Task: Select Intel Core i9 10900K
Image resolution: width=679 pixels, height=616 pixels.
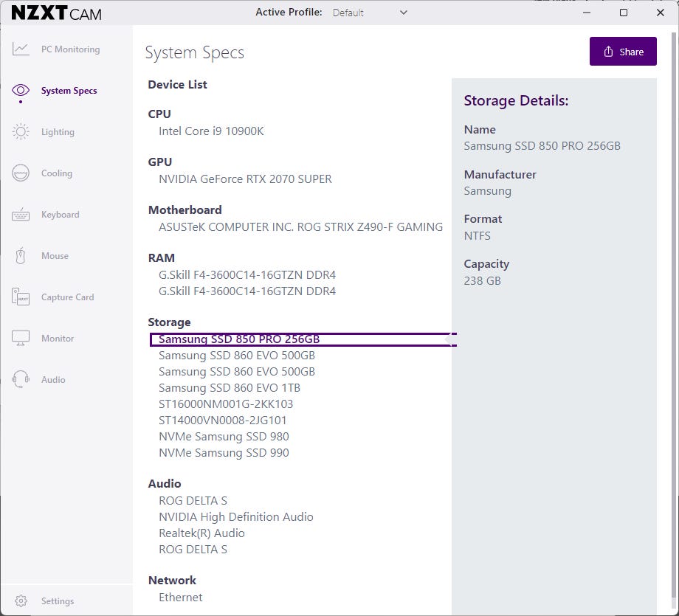Action: tap(211, 131)
